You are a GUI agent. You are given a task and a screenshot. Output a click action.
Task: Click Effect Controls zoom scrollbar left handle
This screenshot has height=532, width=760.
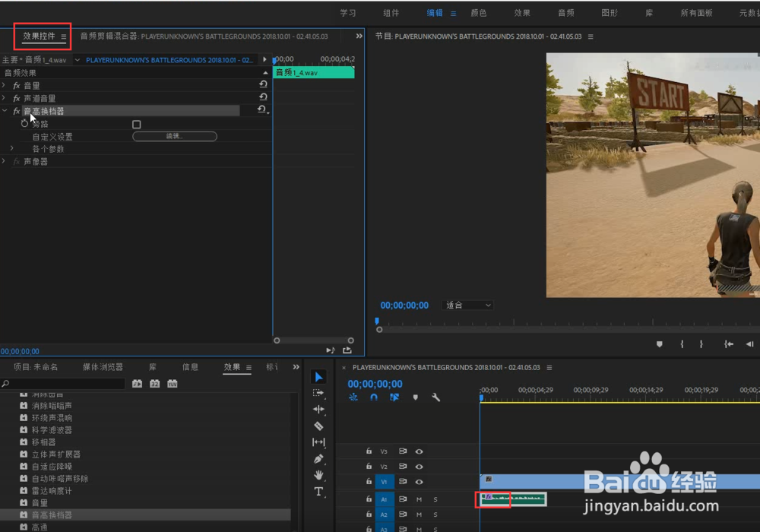click(x=277, y=340)
